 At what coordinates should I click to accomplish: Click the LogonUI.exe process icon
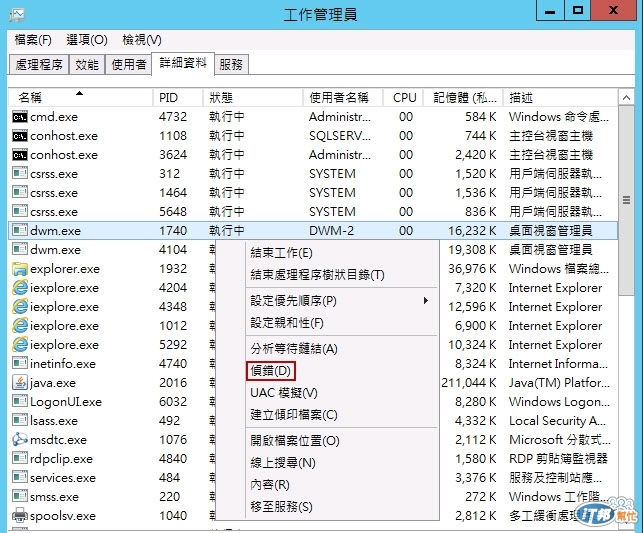(20, 402)
